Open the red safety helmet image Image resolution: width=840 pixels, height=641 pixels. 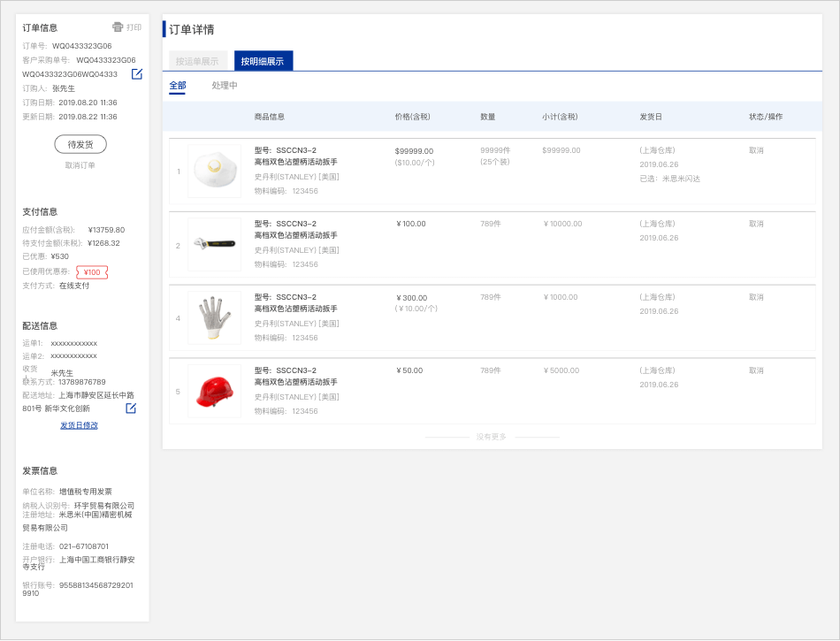point(214,391)
